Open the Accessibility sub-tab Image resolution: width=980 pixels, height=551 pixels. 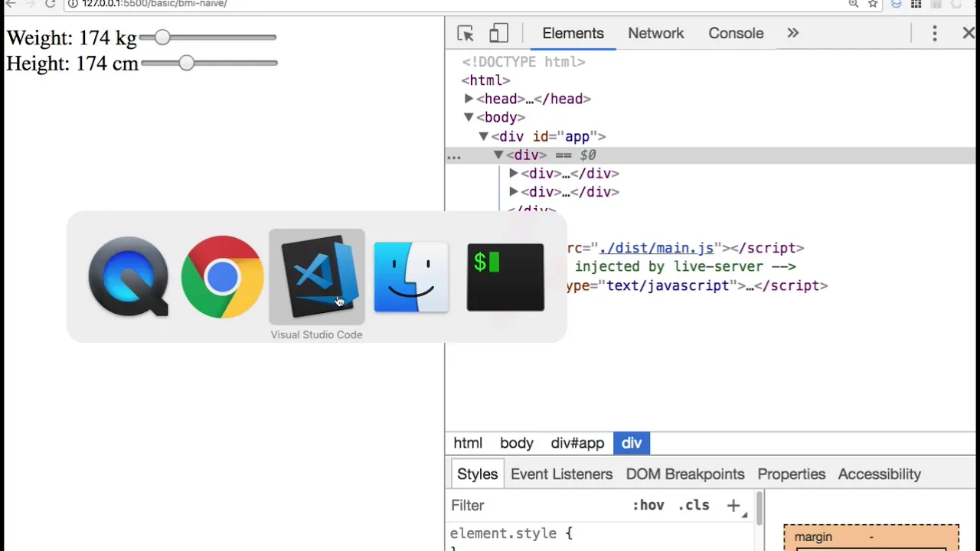click(x=880, y=474)
